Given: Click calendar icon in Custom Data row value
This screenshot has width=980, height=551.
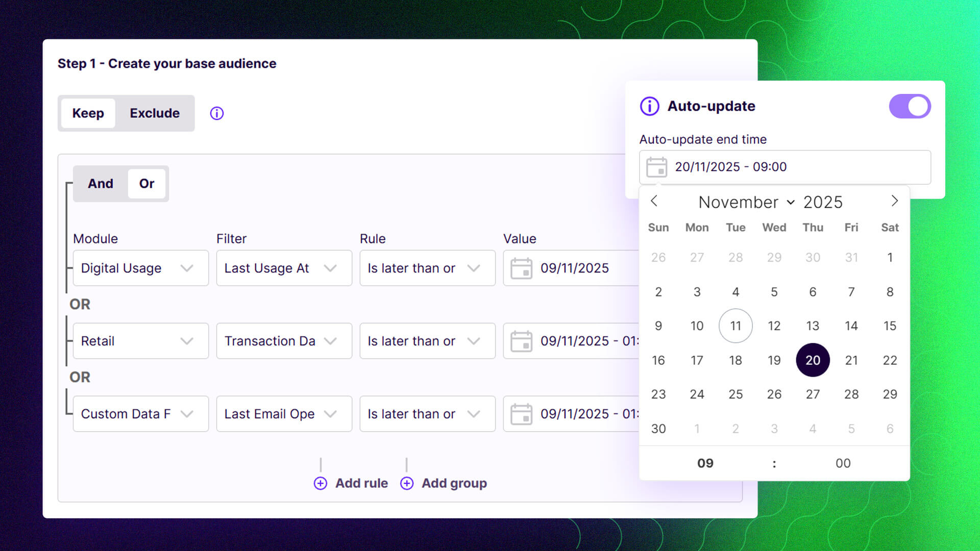Looking at the screenshot, I should [x=521, y=414].
